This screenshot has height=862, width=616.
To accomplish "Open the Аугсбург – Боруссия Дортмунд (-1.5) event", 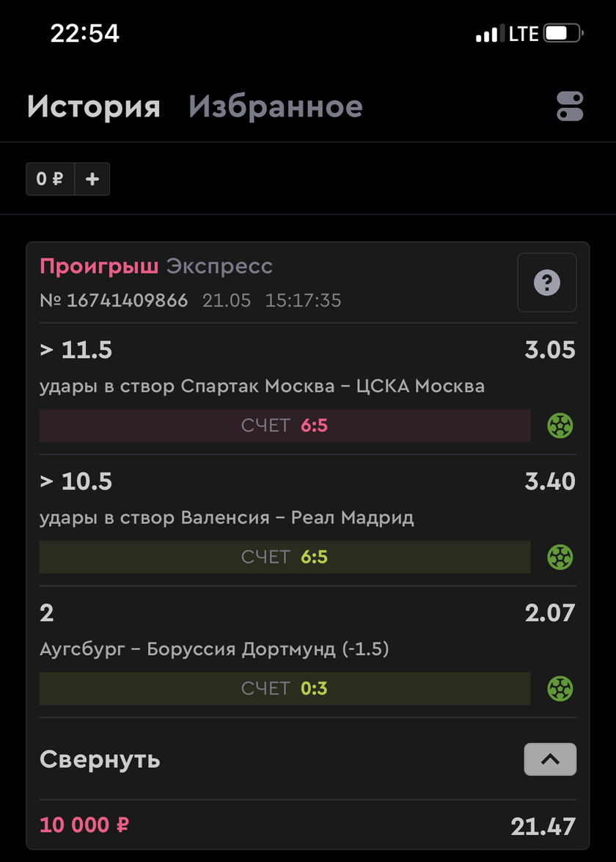I will pos(214,649).
